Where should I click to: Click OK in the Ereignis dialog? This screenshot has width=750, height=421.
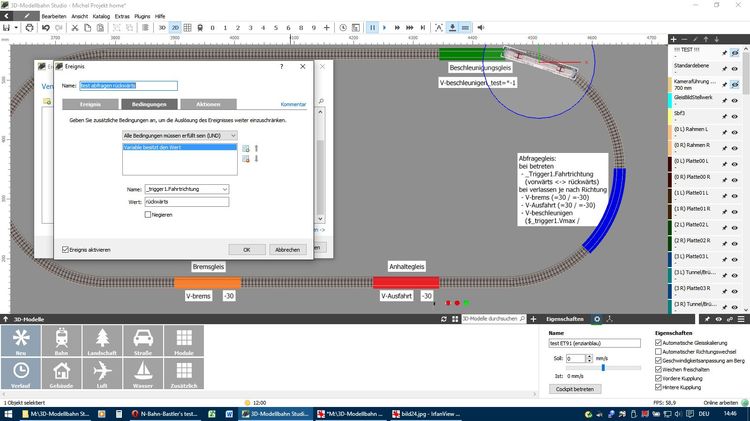click(247, 250)
